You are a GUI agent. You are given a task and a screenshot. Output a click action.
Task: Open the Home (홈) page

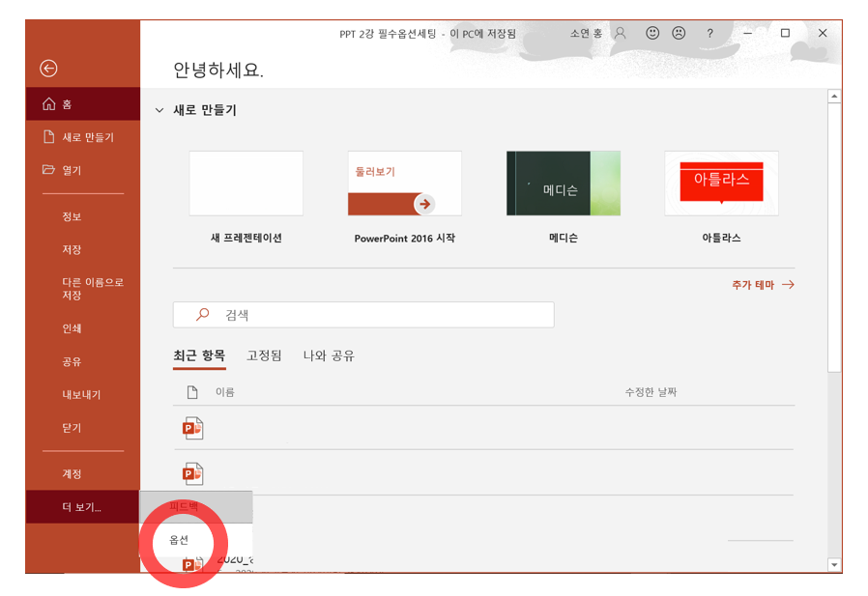pos(82,103)
